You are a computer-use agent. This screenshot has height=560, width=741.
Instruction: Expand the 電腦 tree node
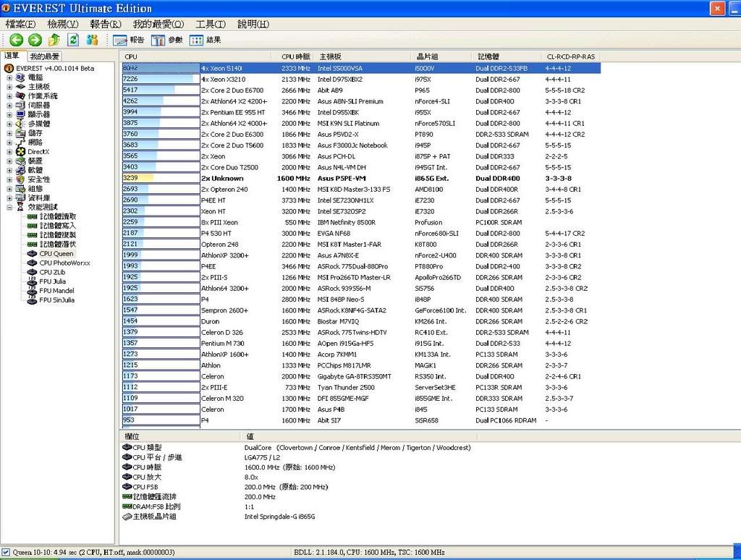[x=9, y=77]
